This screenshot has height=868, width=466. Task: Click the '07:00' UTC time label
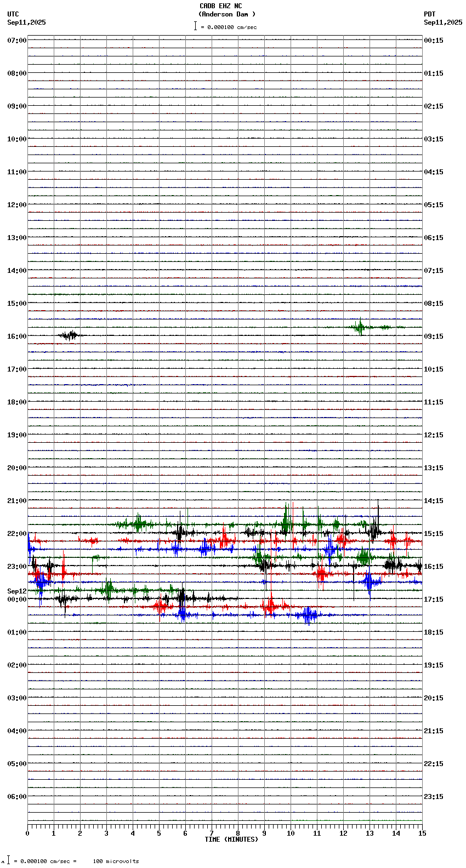17,41
